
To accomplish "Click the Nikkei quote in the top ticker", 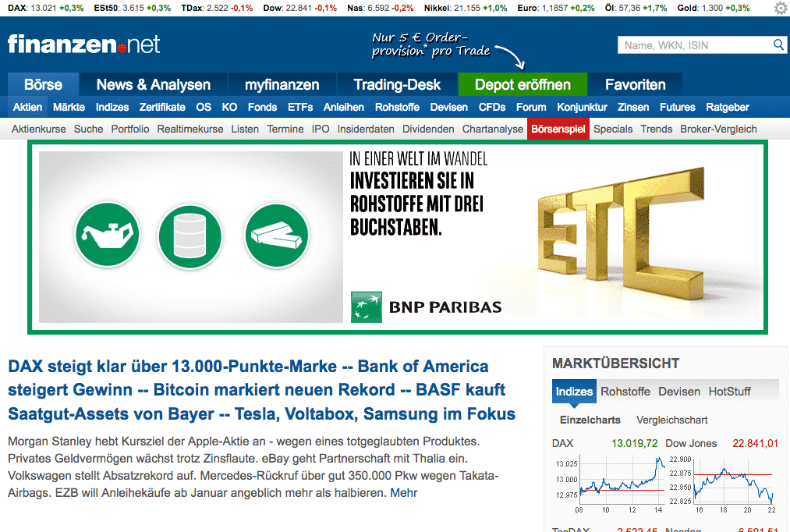I will (466, 8).
